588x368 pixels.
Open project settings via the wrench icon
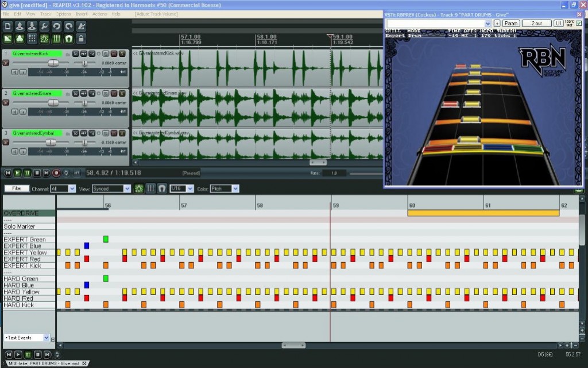(44, 26)
